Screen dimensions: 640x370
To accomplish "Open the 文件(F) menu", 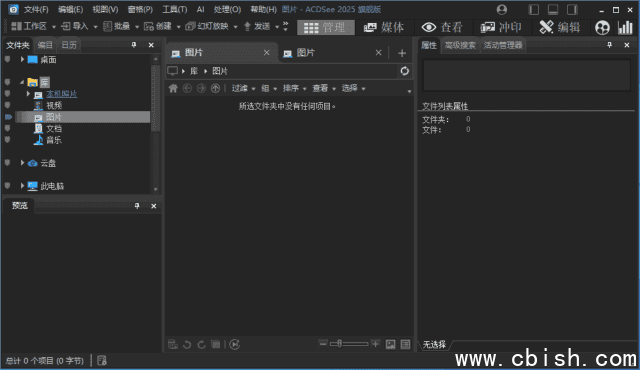I will (x=36, y=9).
